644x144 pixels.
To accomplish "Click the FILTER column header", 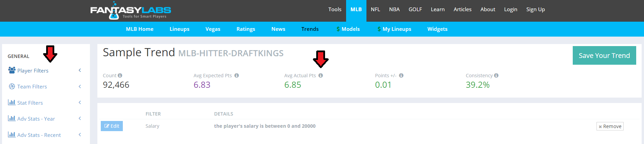I will click(153, 114).
